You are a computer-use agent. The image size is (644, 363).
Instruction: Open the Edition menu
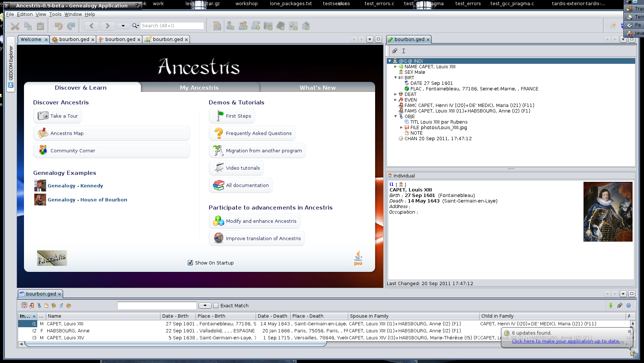(x=25, y=14)
